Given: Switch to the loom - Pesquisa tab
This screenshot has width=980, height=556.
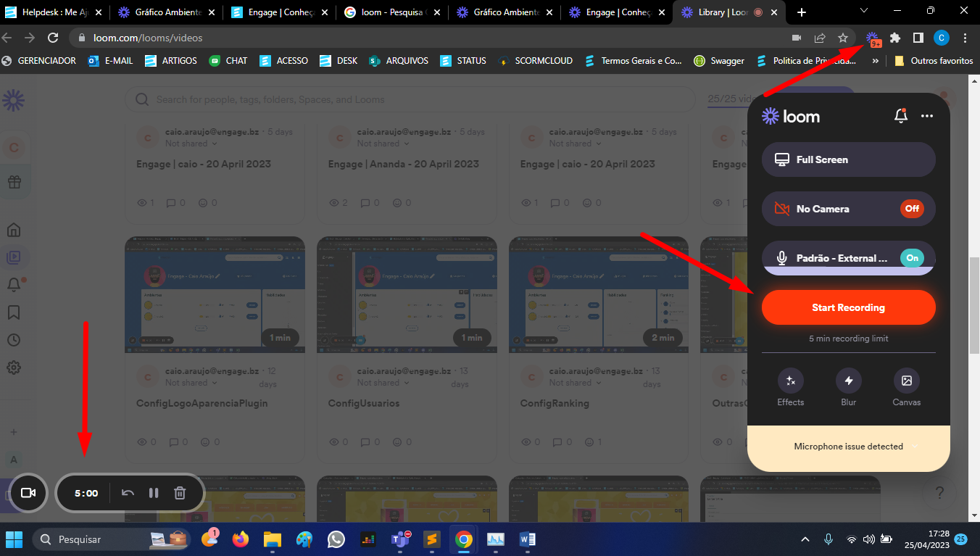Looking at the screenshot, I should click(x=392, y=12).
